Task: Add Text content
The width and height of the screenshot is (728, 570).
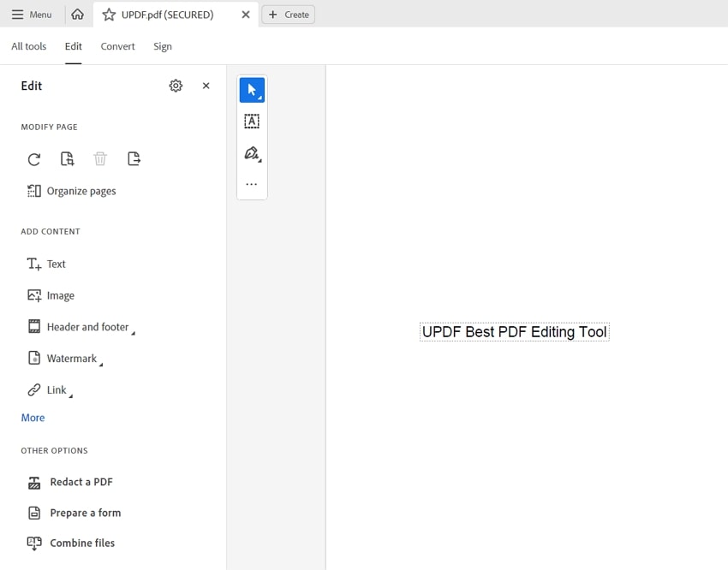Action: point(46,264)
